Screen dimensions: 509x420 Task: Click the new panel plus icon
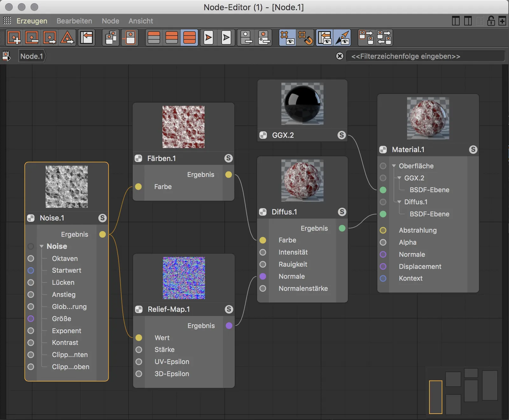503,21
